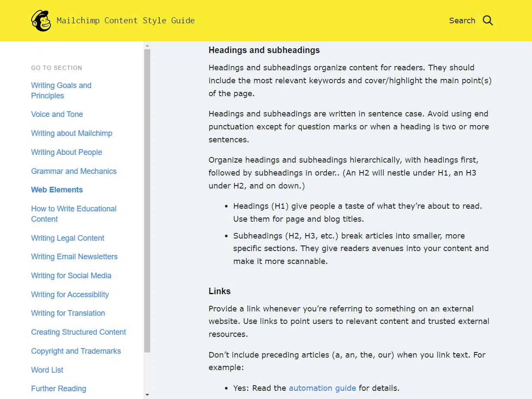View Writing for Social Media section
The height and width of the screenshot is (399, 532).
[71, 276]
